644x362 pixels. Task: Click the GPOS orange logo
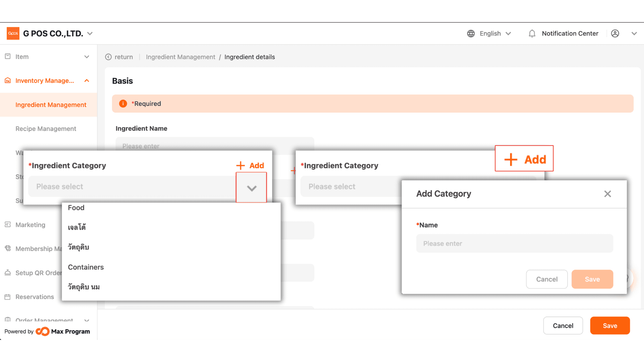(x=13, y=34)
